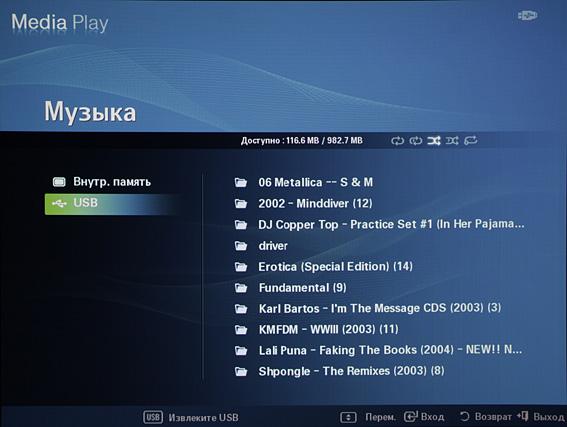Click 'Извлеките USB' label
Image resolution: width=567 pixels, height=427 pixels.
pyautogui.click(x=204, y=418)
